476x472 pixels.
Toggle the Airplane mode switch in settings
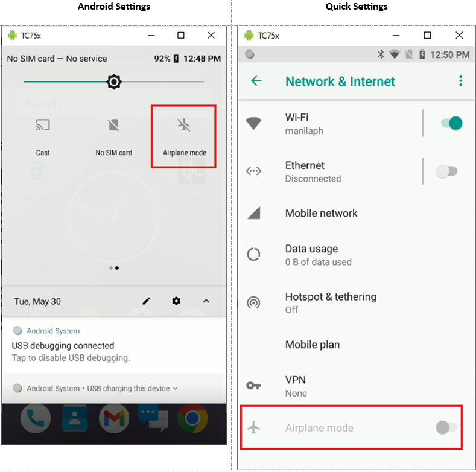tap(446, 428)
